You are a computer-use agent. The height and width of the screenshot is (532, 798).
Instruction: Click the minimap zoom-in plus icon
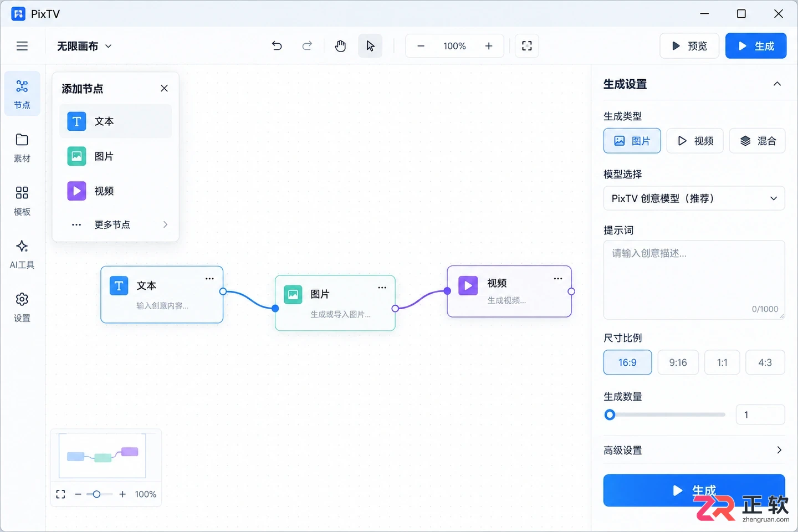122,494
